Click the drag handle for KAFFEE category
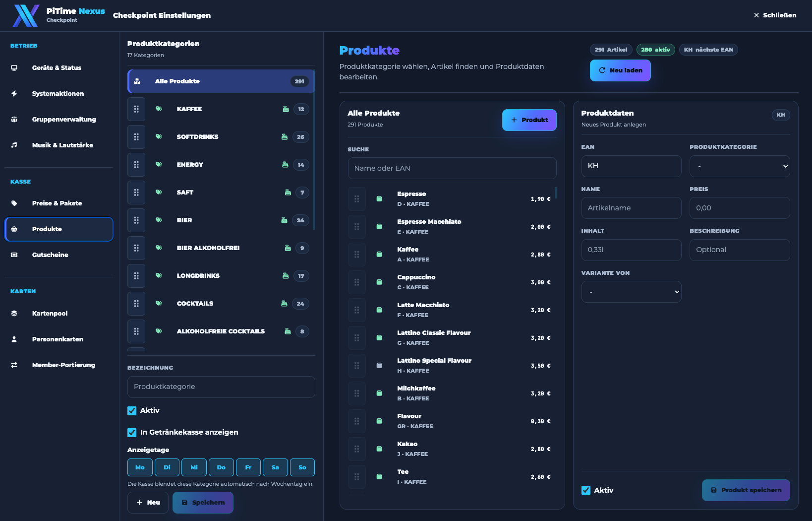The image size is (812, 521). coord(136,109)
